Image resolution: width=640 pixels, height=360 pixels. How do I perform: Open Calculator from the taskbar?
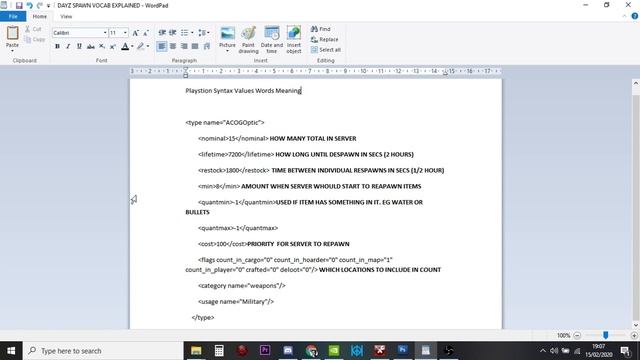(x=219, y=351)
